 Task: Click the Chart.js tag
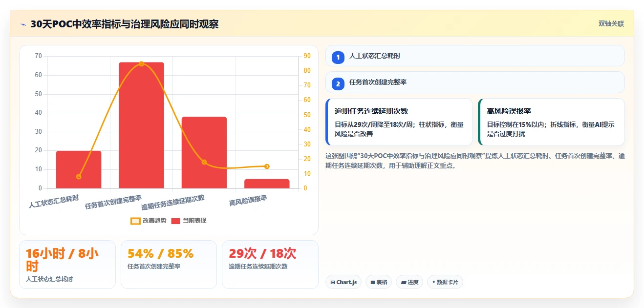click(343, 282)
